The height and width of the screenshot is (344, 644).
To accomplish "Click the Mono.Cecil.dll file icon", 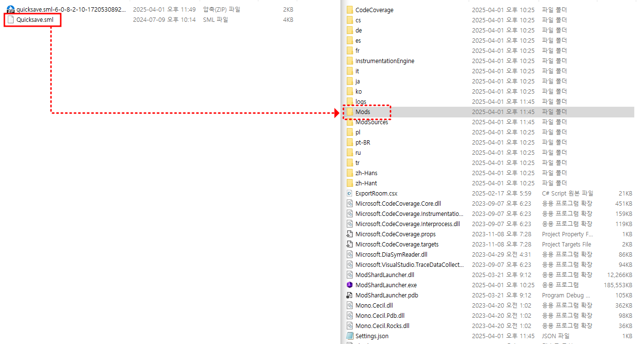I will pyautogui.click(x=350, y=305).
